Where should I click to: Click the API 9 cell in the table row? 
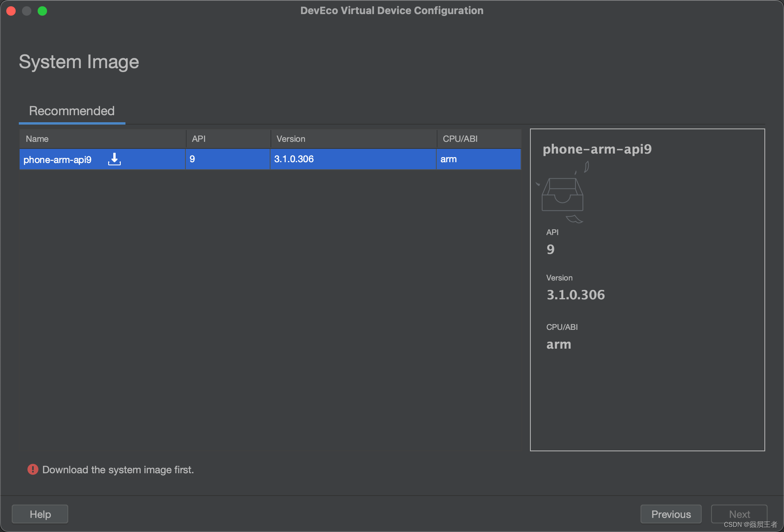coord(192,159)
